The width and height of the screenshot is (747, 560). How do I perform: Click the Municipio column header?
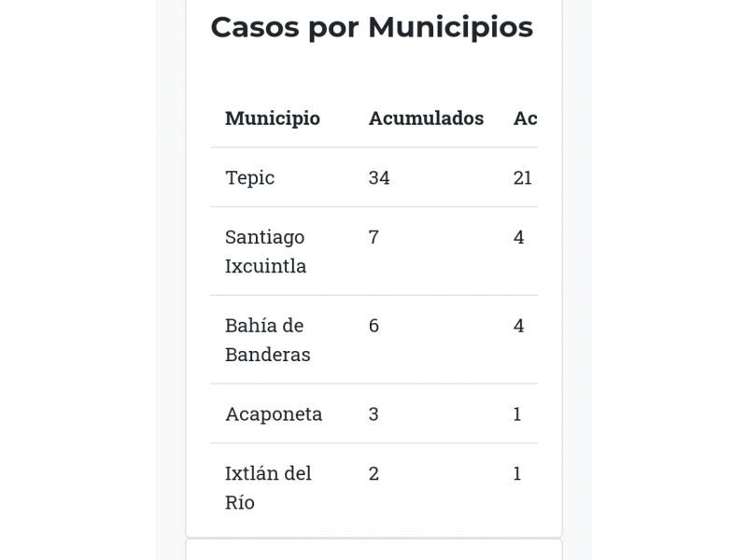tap(273, 119)
